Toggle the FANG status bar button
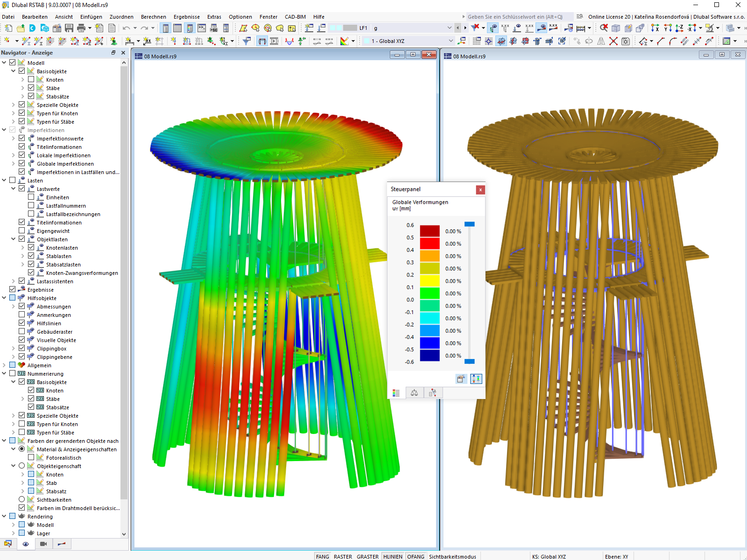Viewport: 747px width, 560px height. point(323,556)
